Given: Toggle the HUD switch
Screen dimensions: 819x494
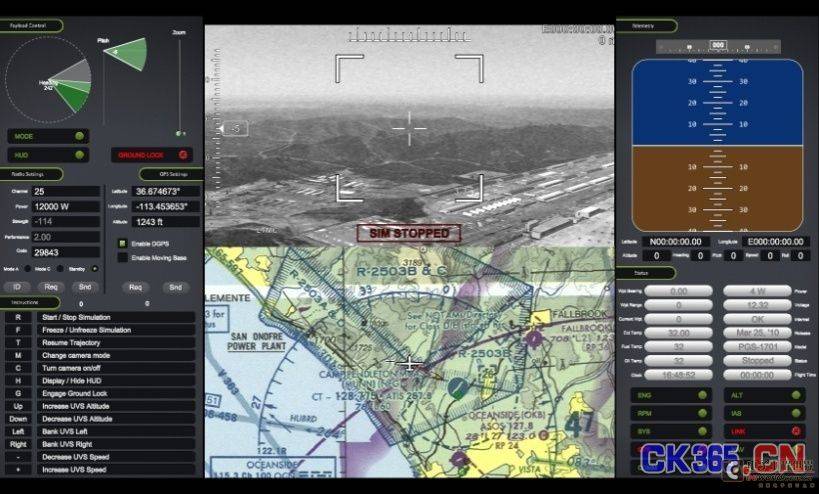Looking at the screenshot, I should [x=48, y=155].
